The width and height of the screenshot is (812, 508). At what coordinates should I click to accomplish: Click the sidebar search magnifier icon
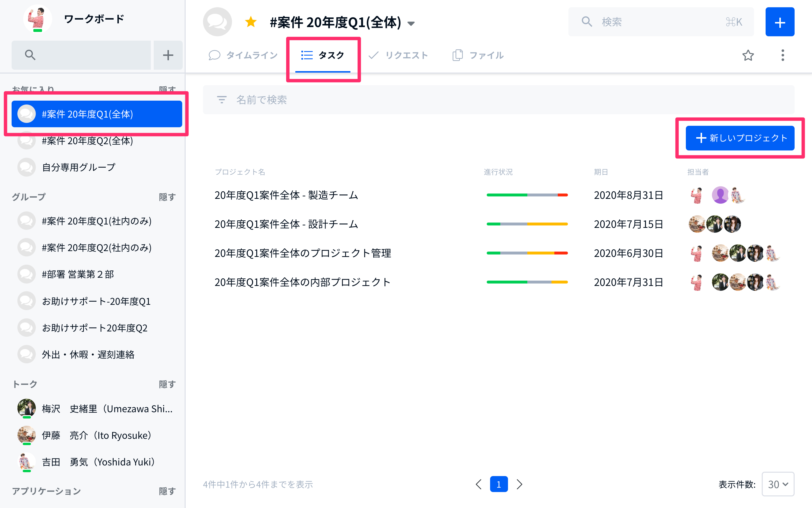coord(30,55)
